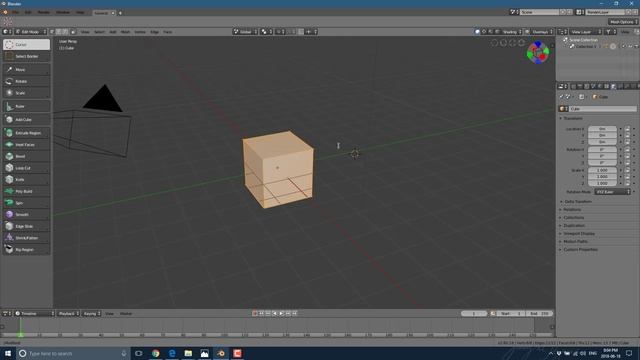Open the Shading dropdown
This screenshot has height=360, width=640.
click(x=511, y=32)
